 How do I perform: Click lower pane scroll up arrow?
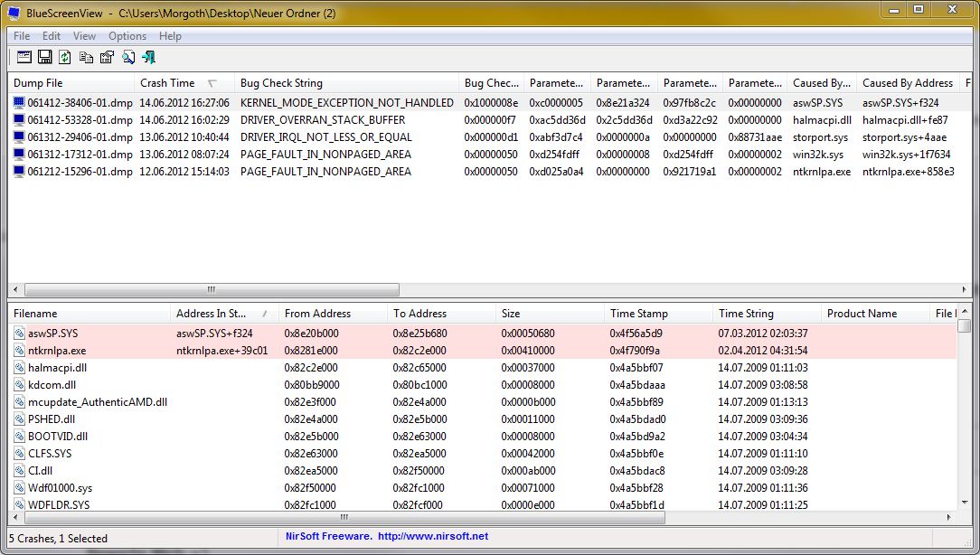[965, 311]
